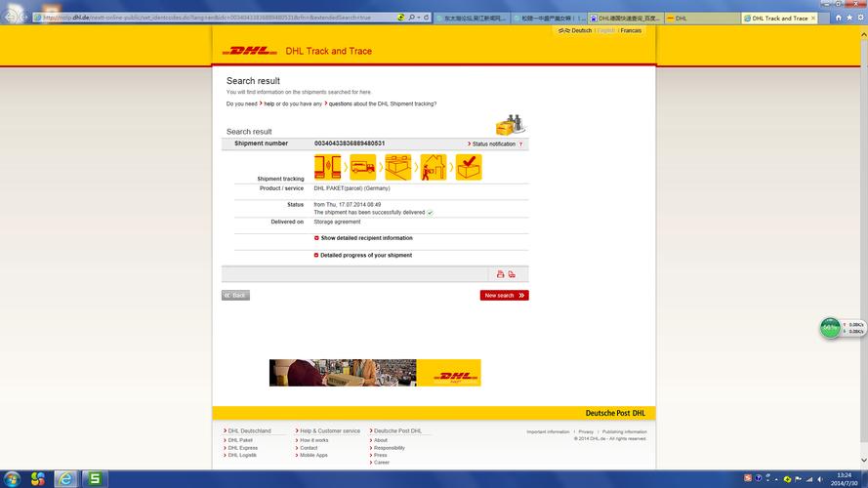The height and width of the screenshot is (488, 868).
Task: Click the green delivered check mark
Action: coord(431,213)
